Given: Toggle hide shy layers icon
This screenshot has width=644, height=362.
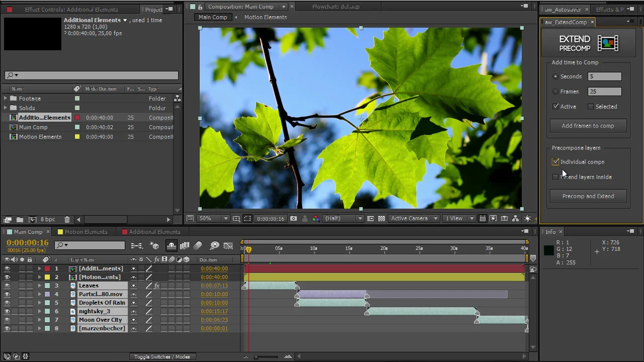Looking at the screenshot, I should point(172,245).
